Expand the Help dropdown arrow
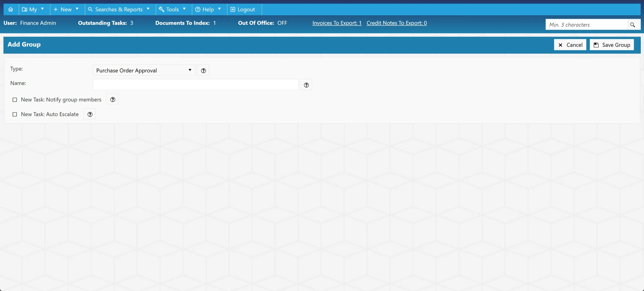644x291 pixels. pos(219,9)
